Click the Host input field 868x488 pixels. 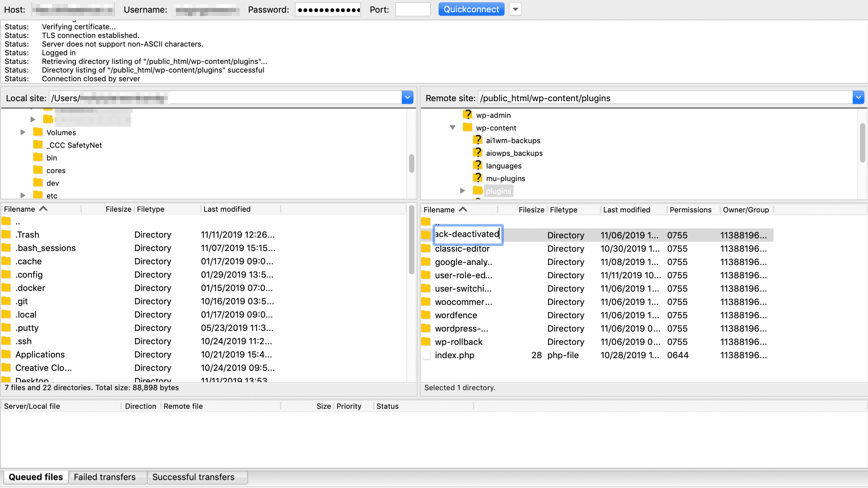pos(72,10)
